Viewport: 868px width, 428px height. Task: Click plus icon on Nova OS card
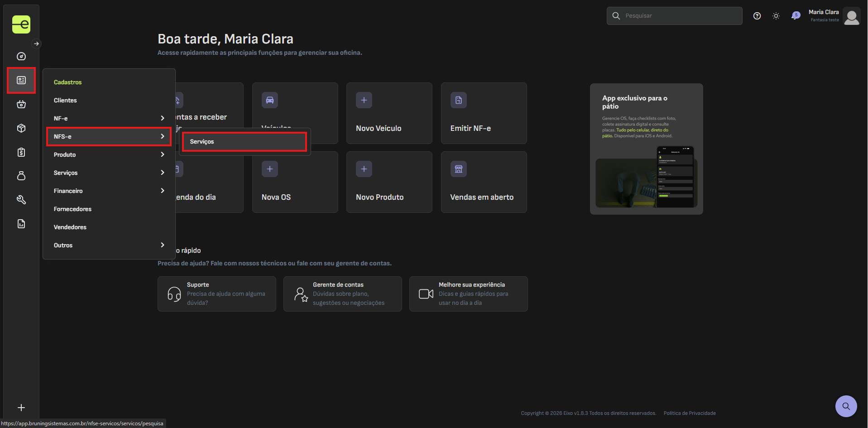[270, 169]
